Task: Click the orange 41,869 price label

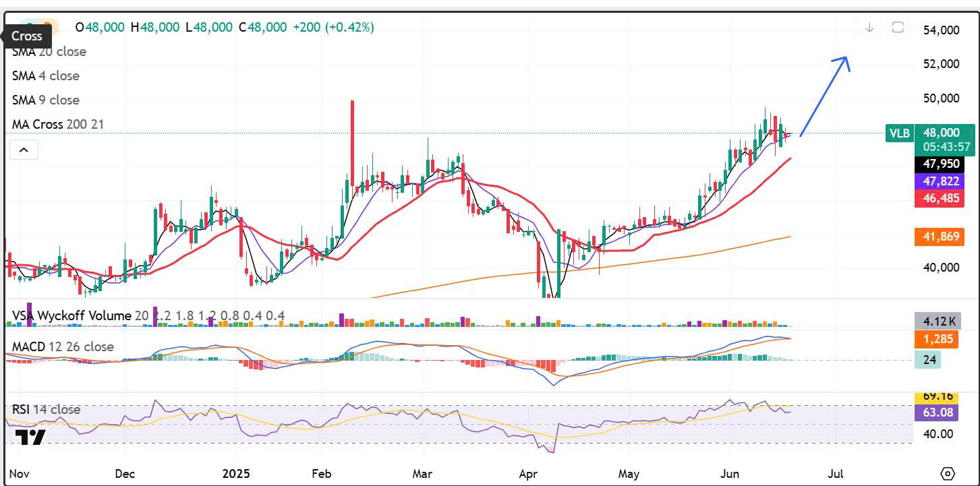Action: tap(940, 237)
